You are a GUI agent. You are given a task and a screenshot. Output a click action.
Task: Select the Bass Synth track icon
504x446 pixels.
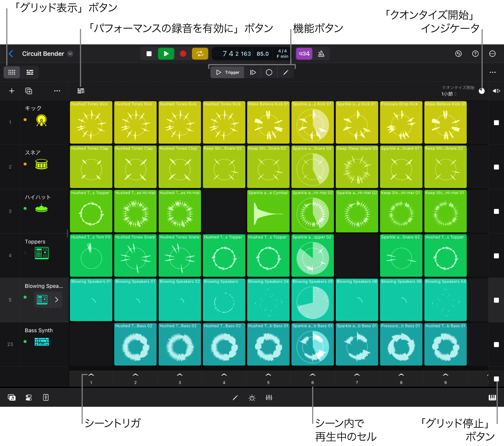coord(41,342)
